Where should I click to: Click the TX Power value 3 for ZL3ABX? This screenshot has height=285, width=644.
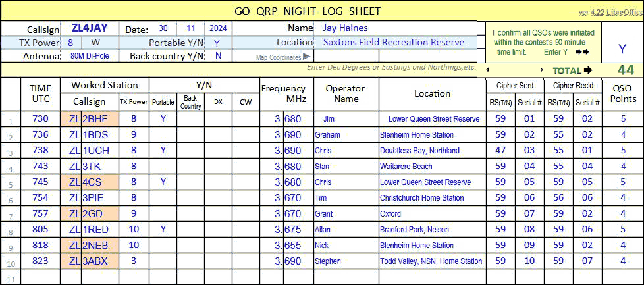134,261
